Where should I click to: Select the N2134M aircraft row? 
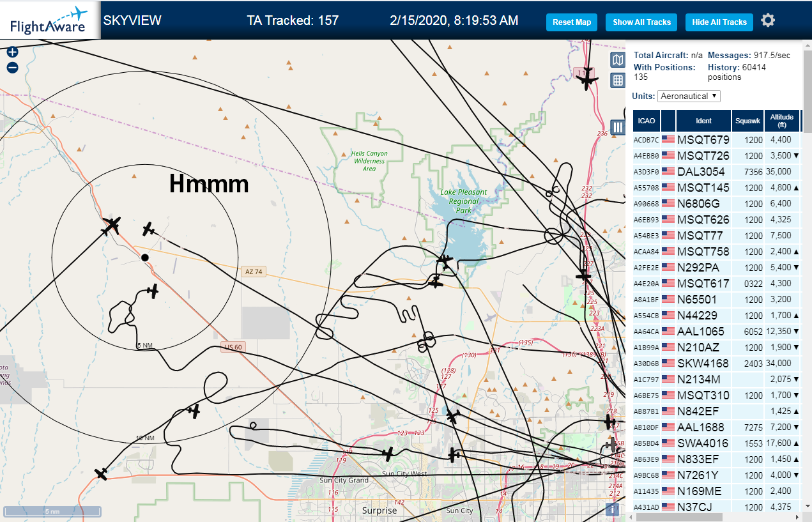pyautogui.click(x=716, y=379)
